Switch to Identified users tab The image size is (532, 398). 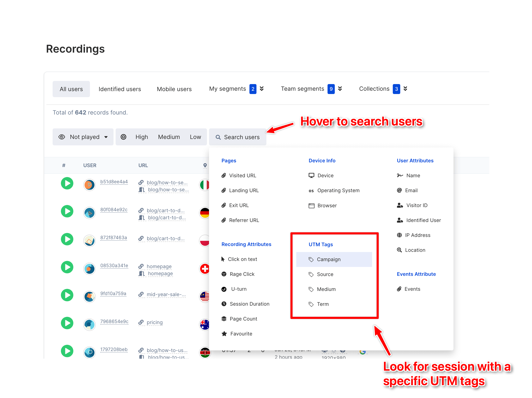[x=120, y=89]
